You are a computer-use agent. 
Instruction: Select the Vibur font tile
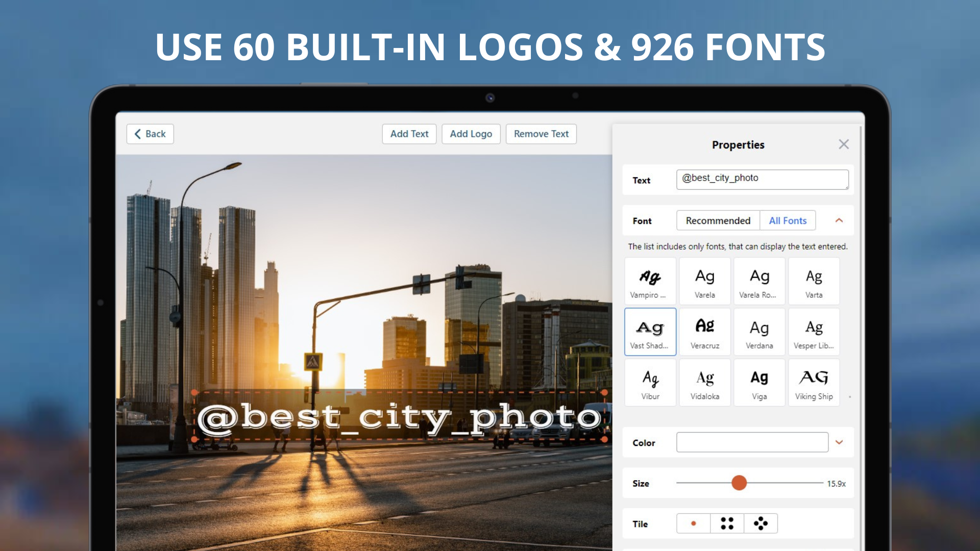(650, 383)
